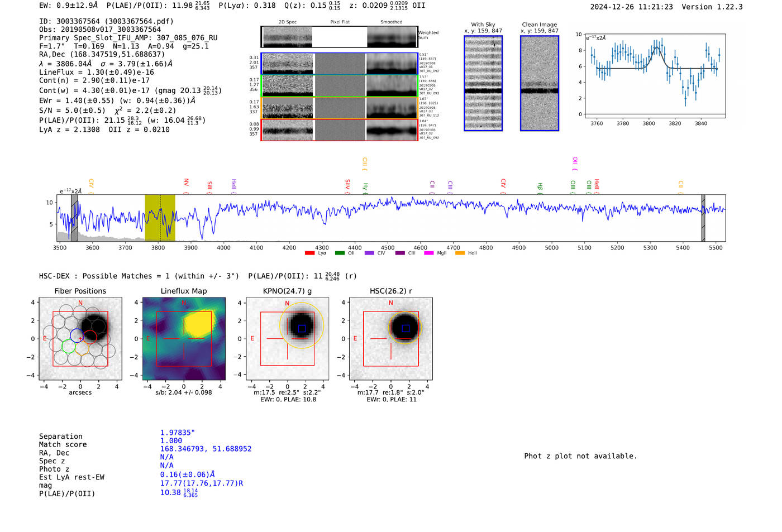
Task: Open the Clean Image thumbnail
Action: (x=540, y=83)
